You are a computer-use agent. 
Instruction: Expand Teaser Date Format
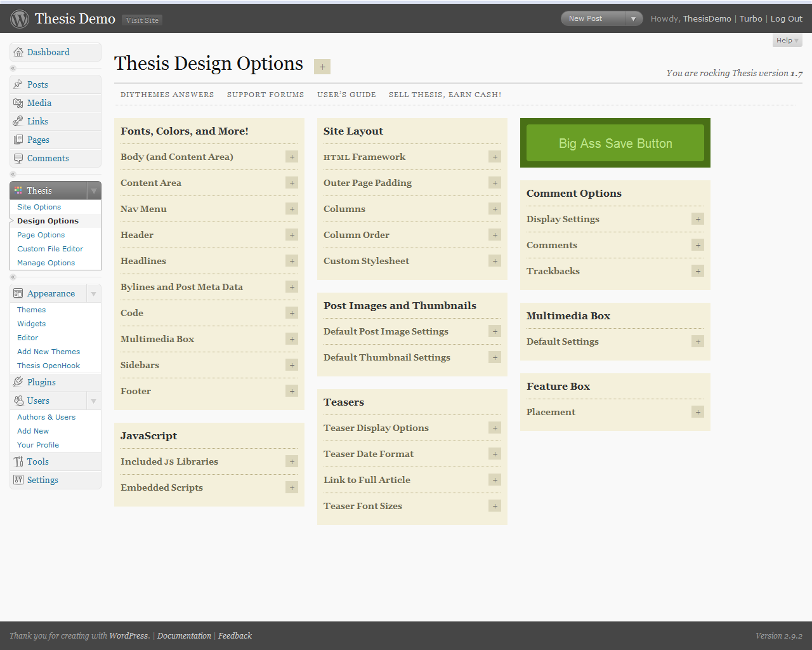(495, 454)
